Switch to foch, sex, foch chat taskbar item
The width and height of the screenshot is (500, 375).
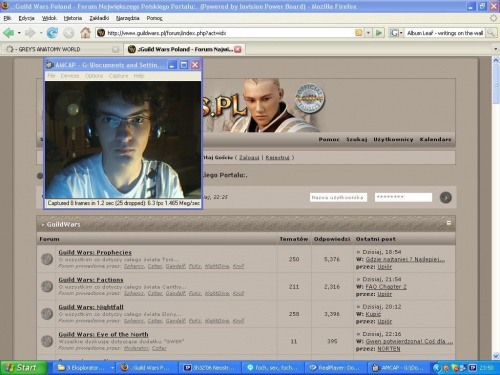[x=273, y=368]
